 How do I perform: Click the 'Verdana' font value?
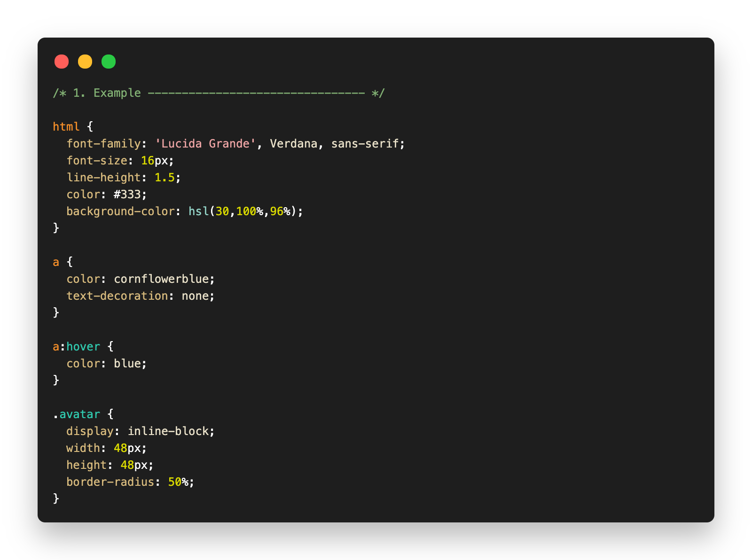[294, 143]
